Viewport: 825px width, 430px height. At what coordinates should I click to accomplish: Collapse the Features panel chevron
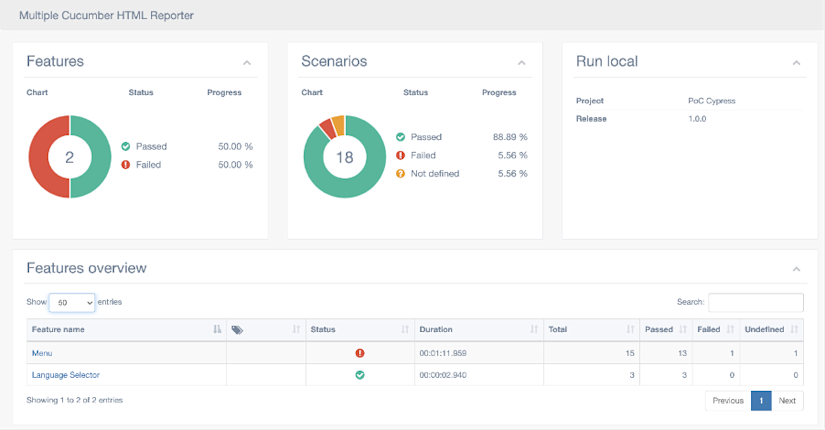coord(247,63)
